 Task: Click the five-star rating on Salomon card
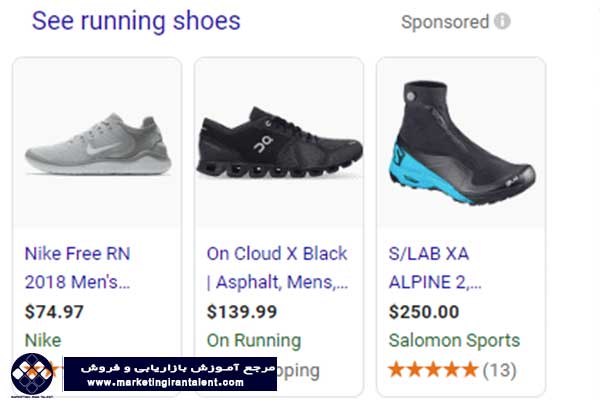point(433,370)
